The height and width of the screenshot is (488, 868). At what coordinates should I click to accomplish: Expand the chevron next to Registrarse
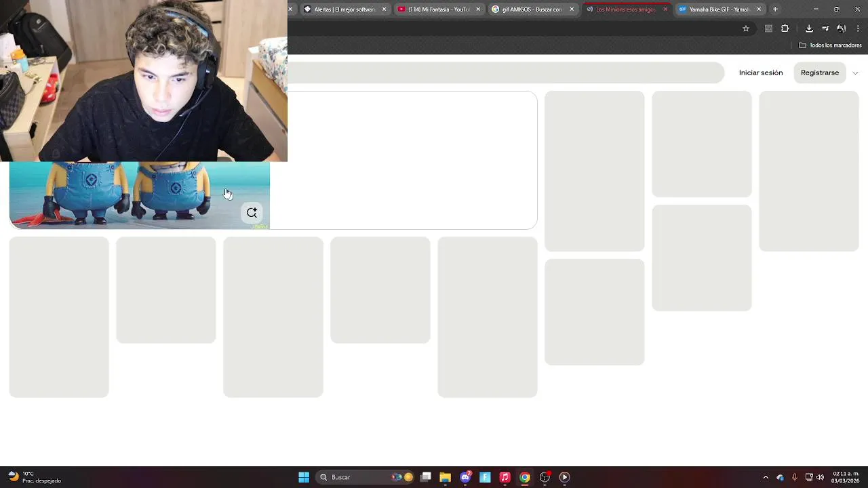click(855, 73)
